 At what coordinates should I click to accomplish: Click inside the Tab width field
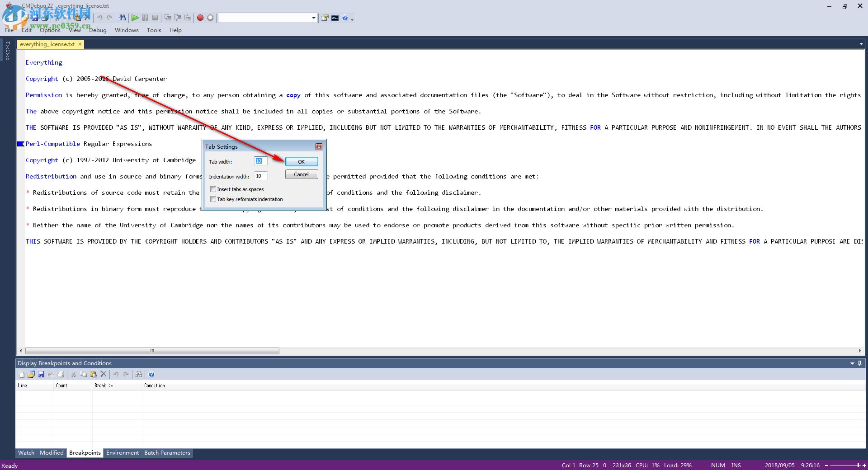point(260,161)
